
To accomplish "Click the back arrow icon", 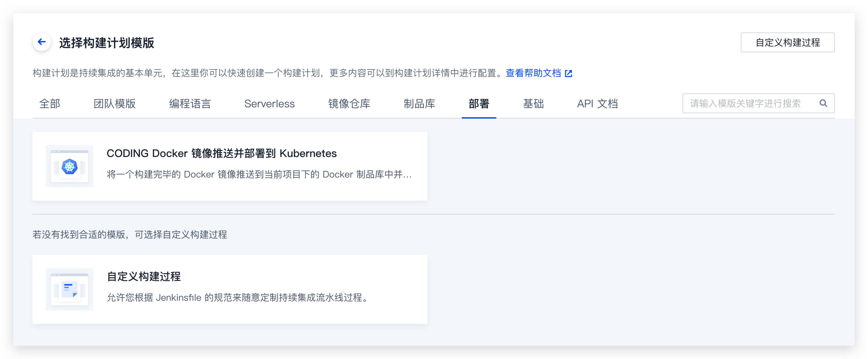I will [42, 42].
